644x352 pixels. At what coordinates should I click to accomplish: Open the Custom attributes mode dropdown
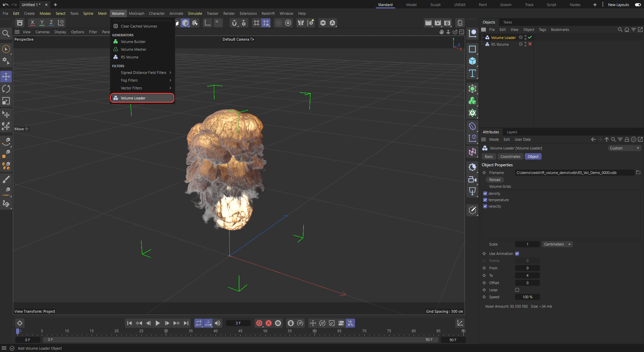point(624,148)
